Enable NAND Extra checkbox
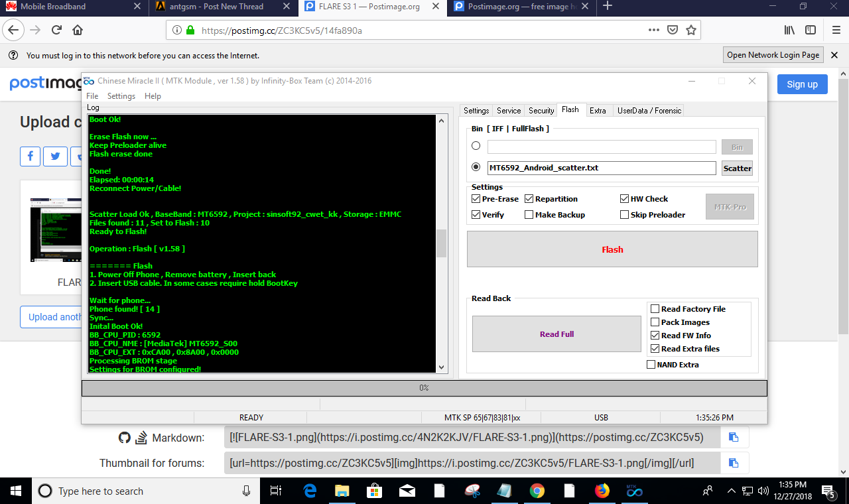The height and width of the screenshot is (504, 849). 673,364
